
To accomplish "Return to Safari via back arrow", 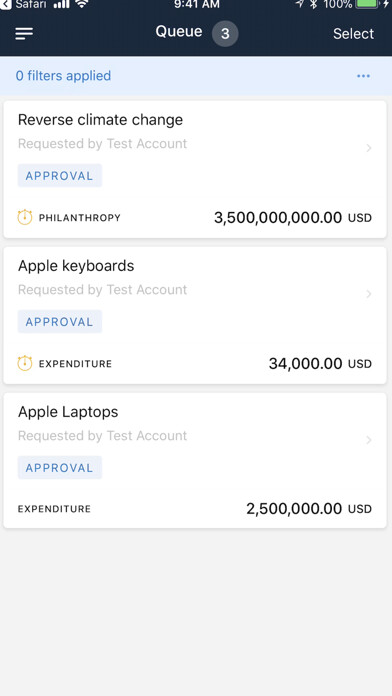I will coord(5,4).
